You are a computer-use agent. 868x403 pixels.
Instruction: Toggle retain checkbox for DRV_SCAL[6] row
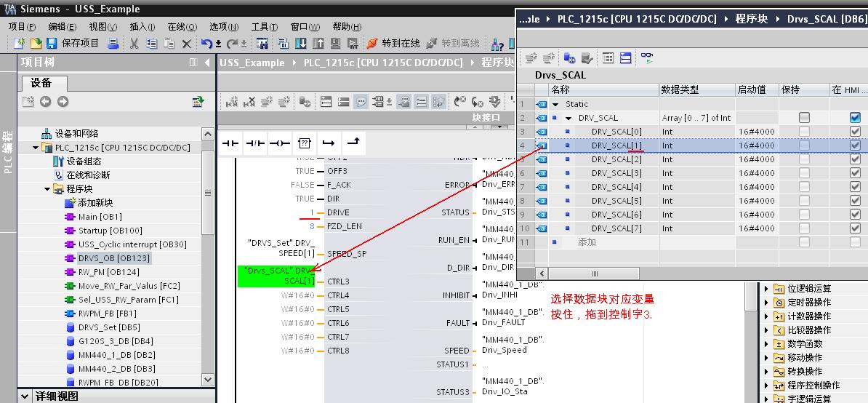804,215
